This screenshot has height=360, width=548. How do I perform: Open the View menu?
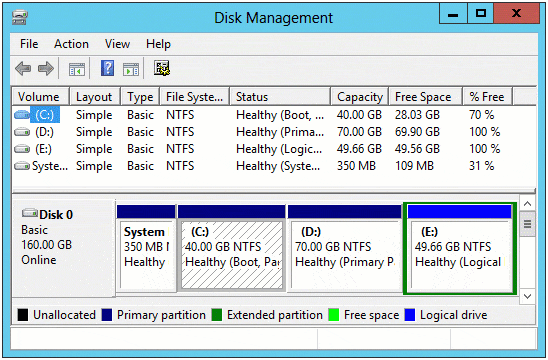coord(117,44)
